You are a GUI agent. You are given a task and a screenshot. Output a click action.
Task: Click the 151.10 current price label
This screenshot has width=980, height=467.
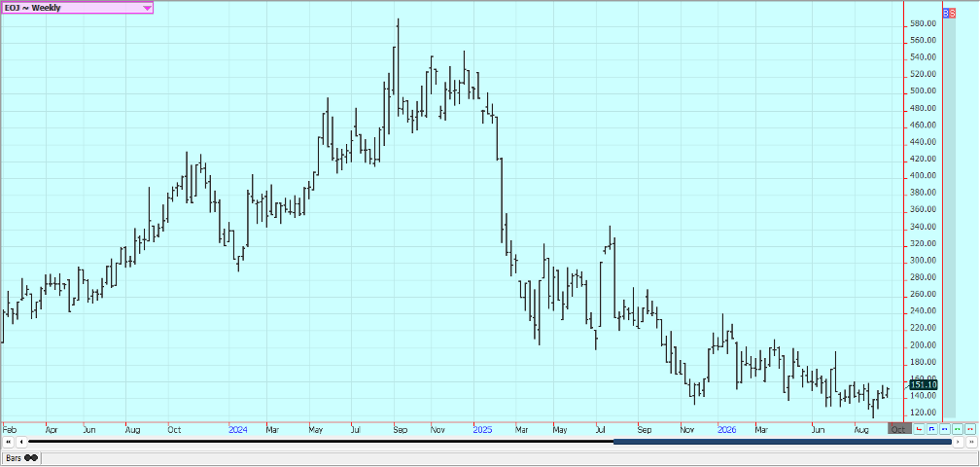(924, 385)
